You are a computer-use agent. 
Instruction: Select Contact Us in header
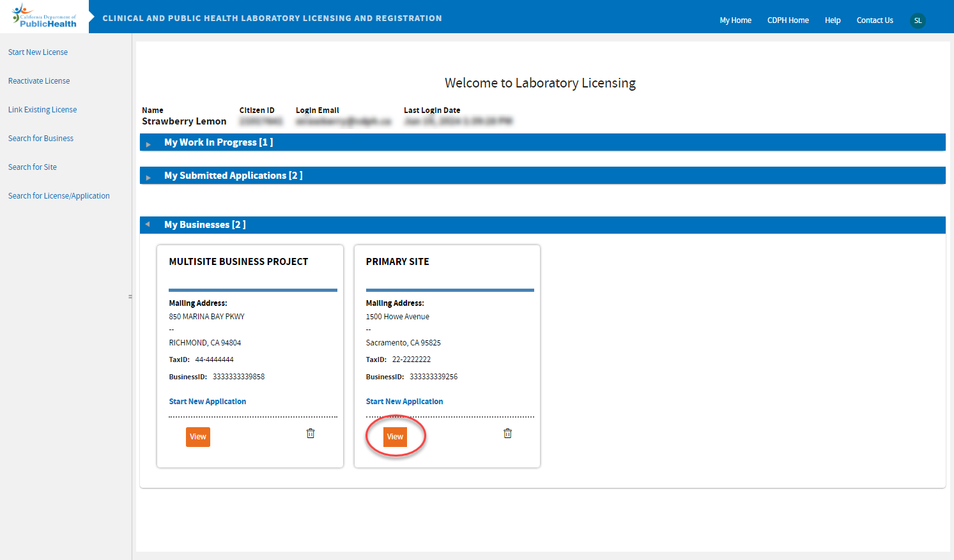(x=874, y=20)
